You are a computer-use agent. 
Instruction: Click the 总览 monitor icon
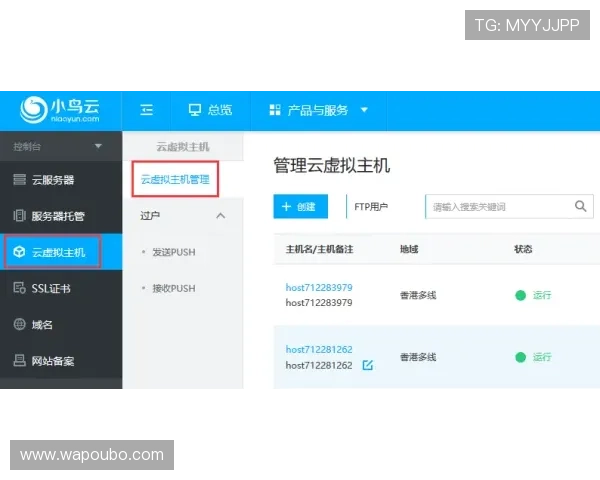click(195, 110)
